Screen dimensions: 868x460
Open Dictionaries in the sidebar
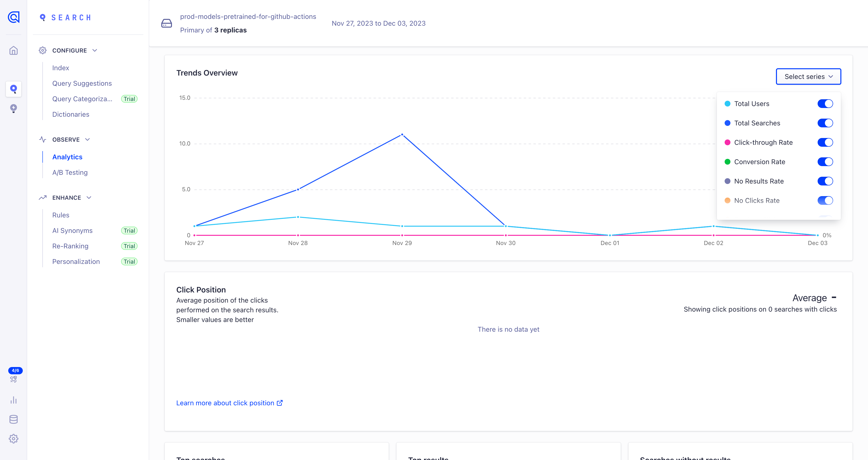pos(71,114)
